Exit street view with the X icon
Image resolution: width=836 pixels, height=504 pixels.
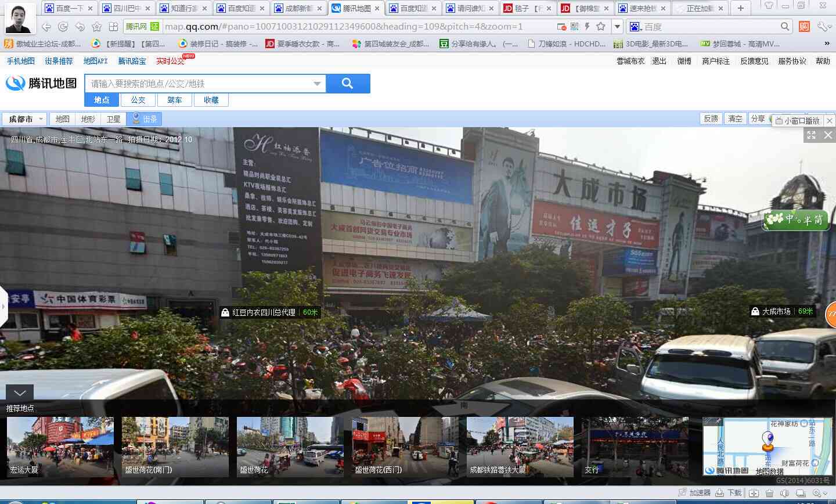(x=828, y=135)
